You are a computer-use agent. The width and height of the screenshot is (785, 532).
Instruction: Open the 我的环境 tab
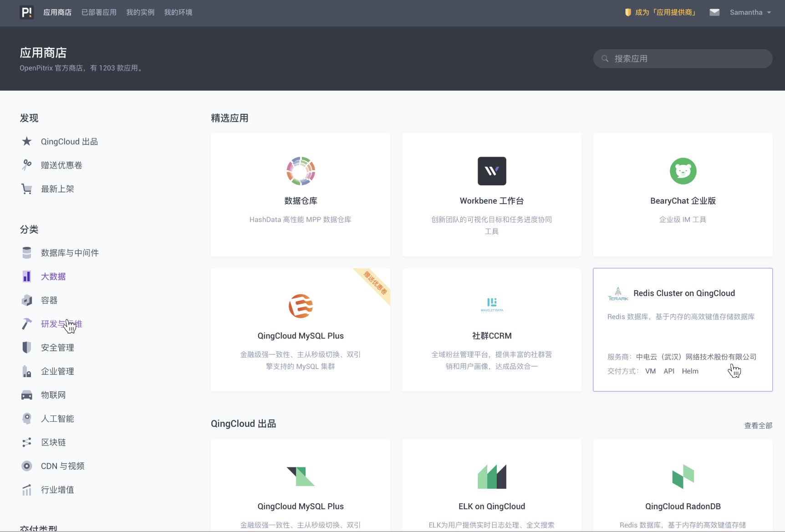point(178,12)
